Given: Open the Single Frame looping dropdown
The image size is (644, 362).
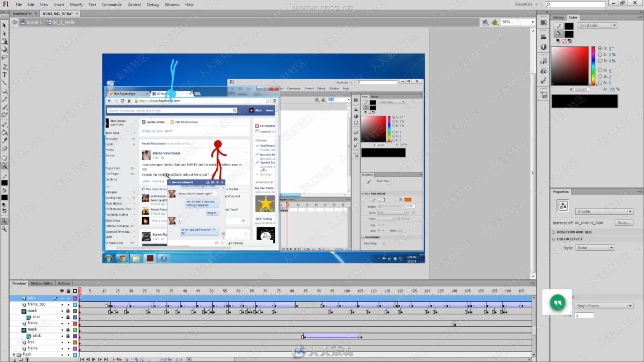Looking at the screenshot, I should 604,306.
